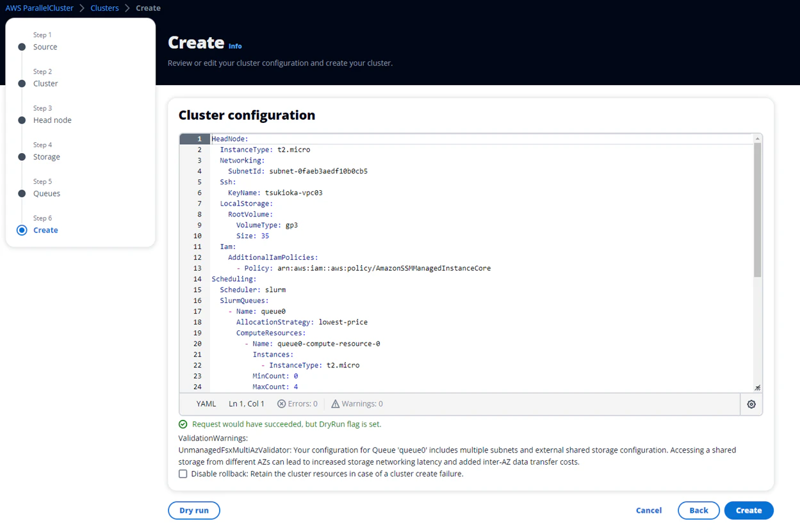Click line number 14 in the gutter
This screenshot has width=800, height=532.
point(197,279)
